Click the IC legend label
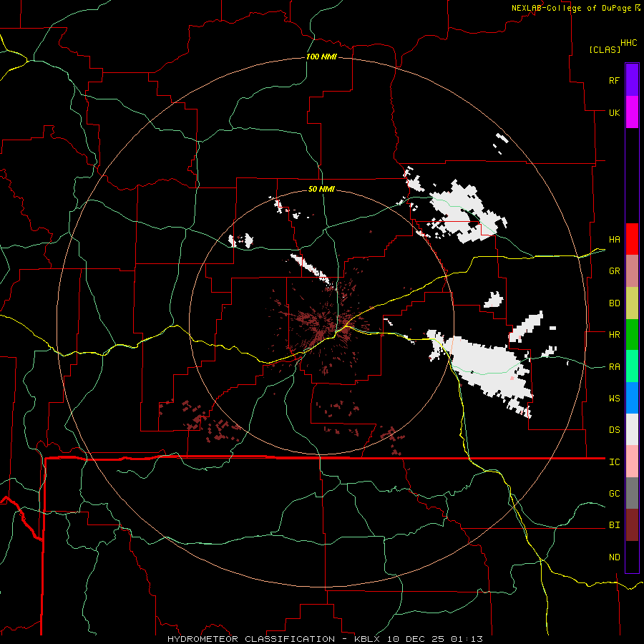Image resolution: width=644 pixels, height=644 pixels. (614, 462)
